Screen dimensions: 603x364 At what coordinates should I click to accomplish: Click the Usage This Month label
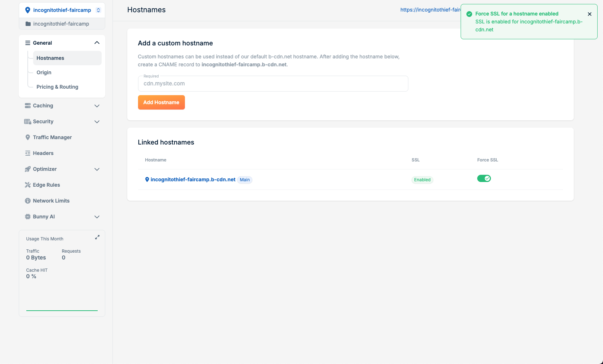click(x=45, y=239)
